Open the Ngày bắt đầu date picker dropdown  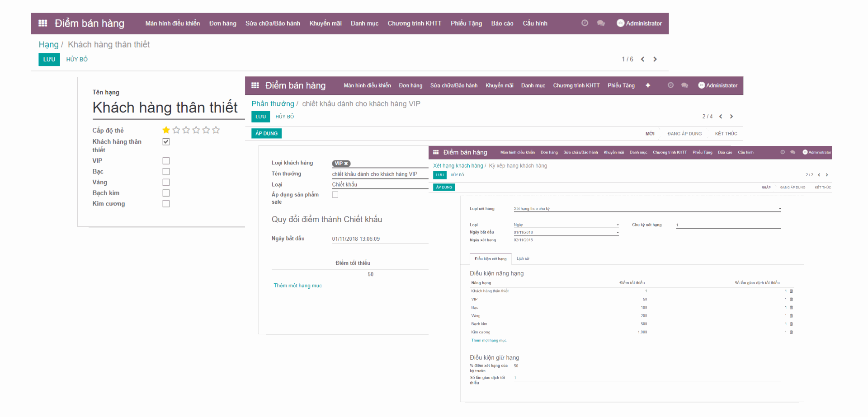pyautogui.click(x=618, y=232)
